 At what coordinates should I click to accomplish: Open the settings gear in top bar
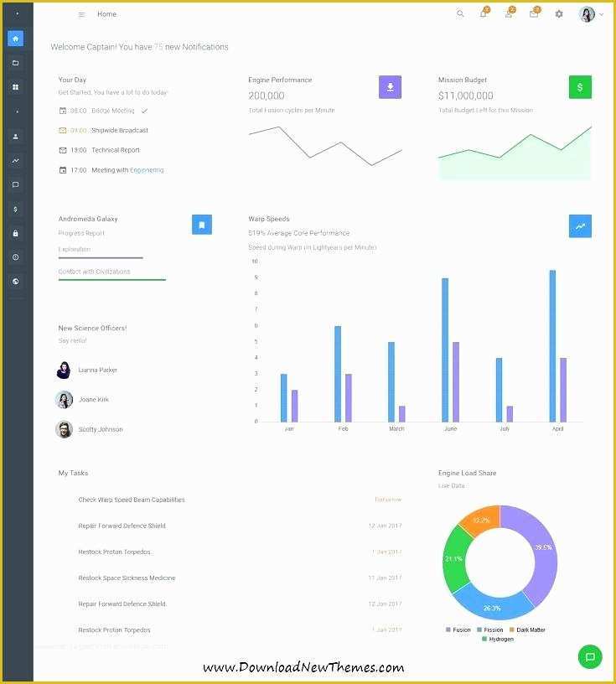click(x=559, y=14)
